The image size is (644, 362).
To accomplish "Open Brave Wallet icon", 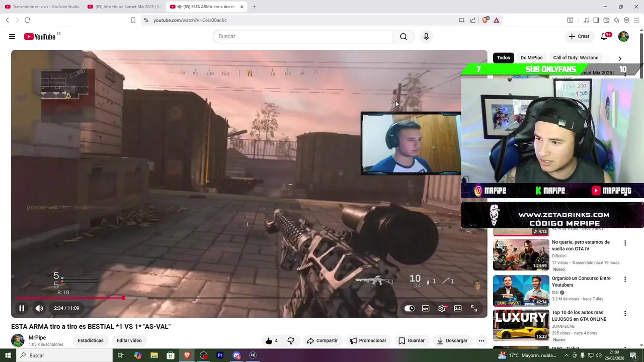I will tap(606, 20).
